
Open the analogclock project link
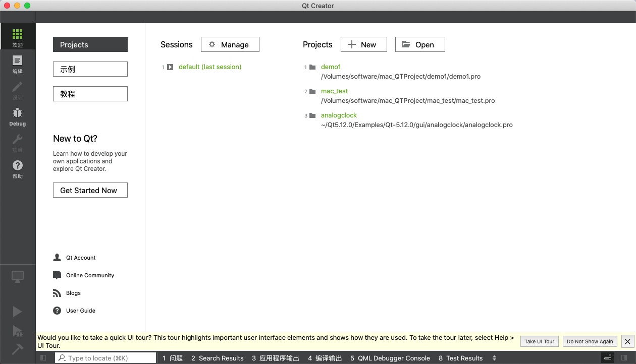[339, 115]
